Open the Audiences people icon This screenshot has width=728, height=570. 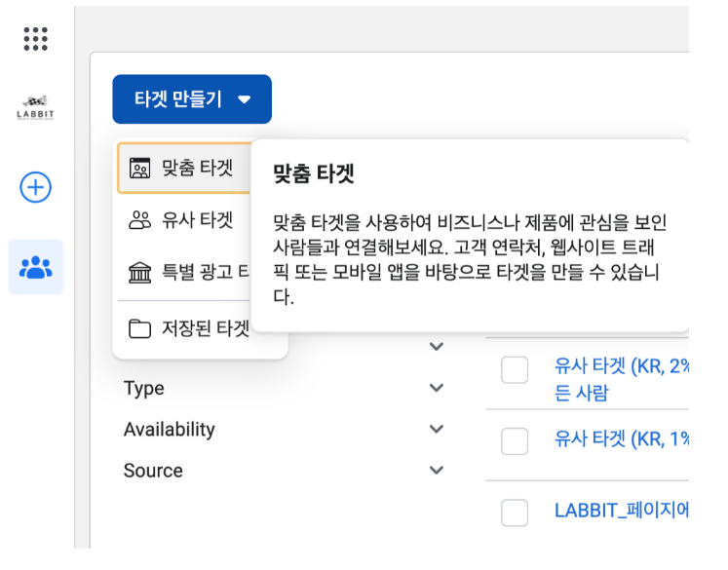click(x=36, y=267)
